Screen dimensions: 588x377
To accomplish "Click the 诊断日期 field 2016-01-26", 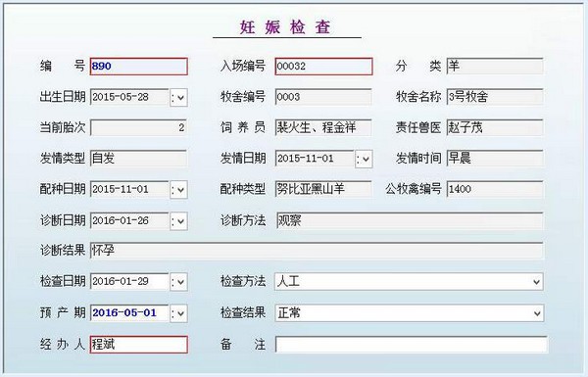I will [x=129, y=221].
